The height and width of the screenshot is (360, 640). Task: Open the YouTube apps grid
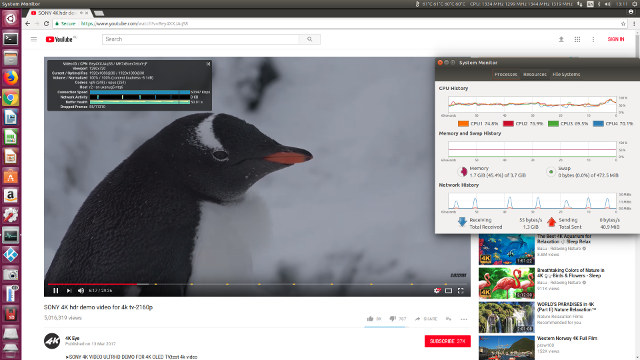point(577,39)
